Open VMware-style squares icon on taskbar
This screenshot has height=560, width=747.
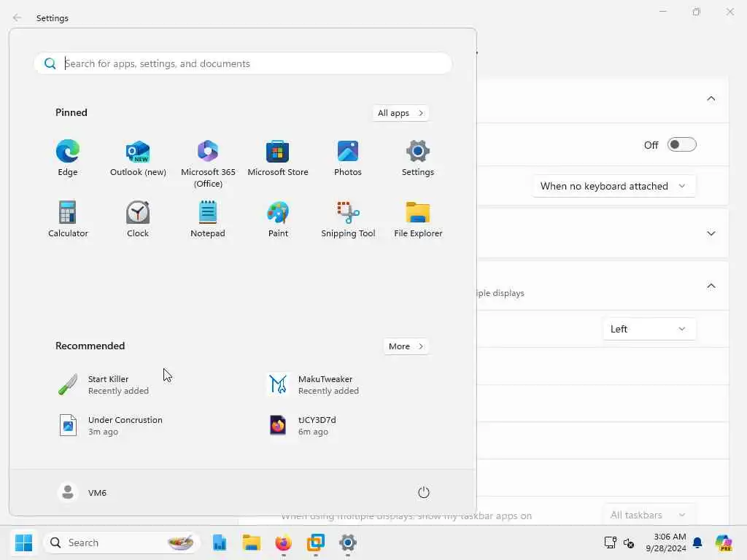(x=315, y=542)
